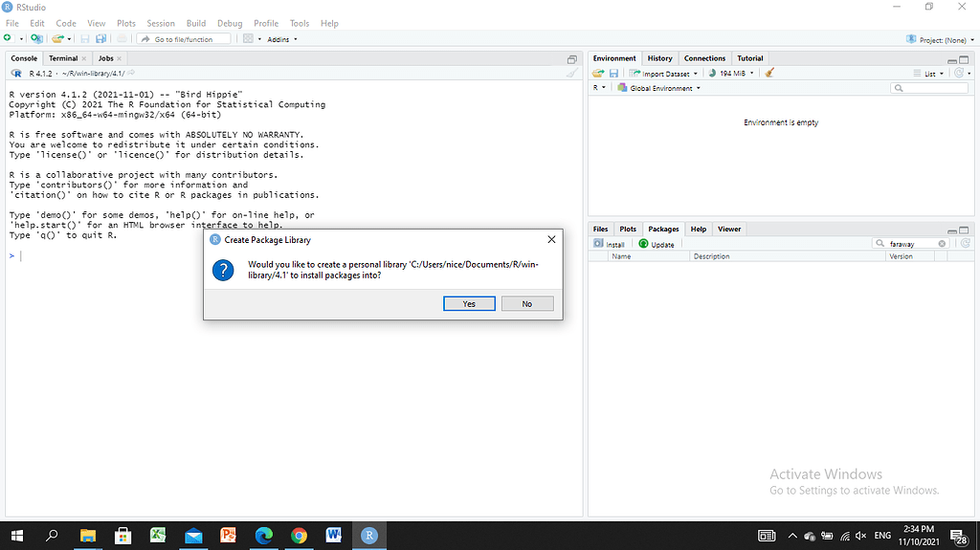Click the New File icon in the toolbar
The image size is (980, 550).
(x=8, y=39)
